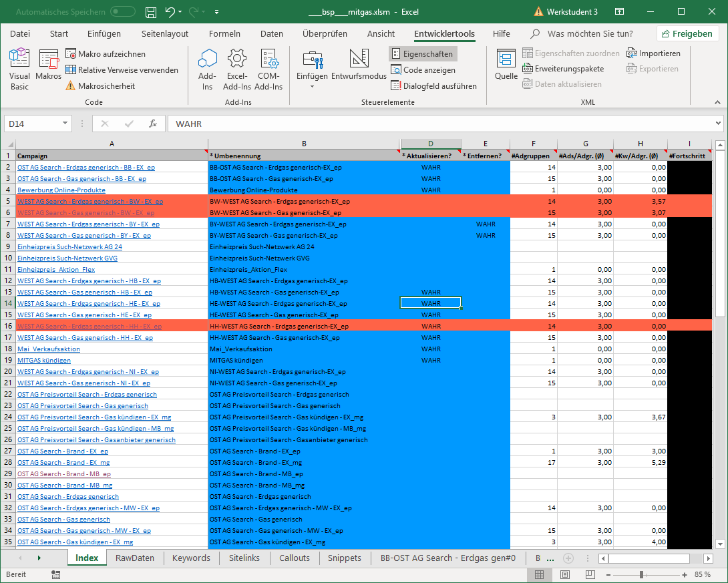Expand the formula bar

pyautogui.click(x=718, y=124)
